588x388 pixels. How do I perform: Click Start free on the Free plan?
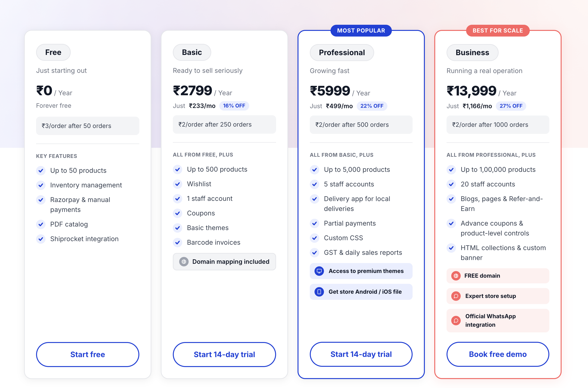88,354
